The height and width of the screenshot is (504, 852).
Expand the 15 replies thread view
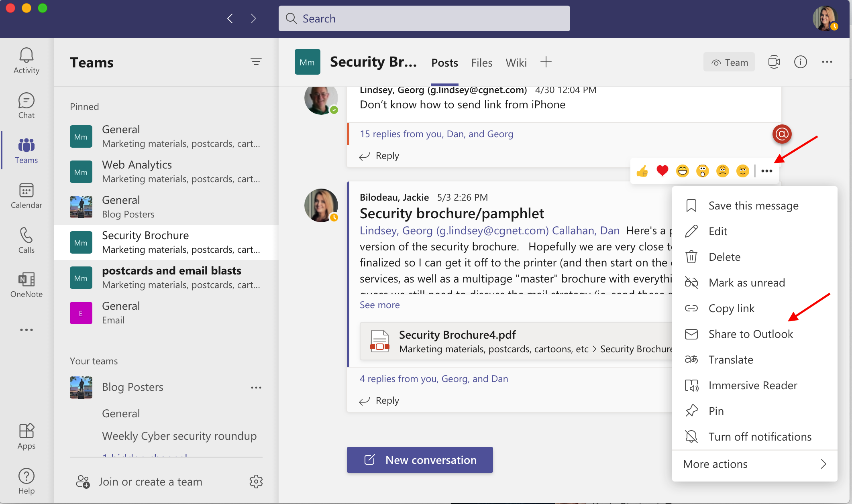436,133
